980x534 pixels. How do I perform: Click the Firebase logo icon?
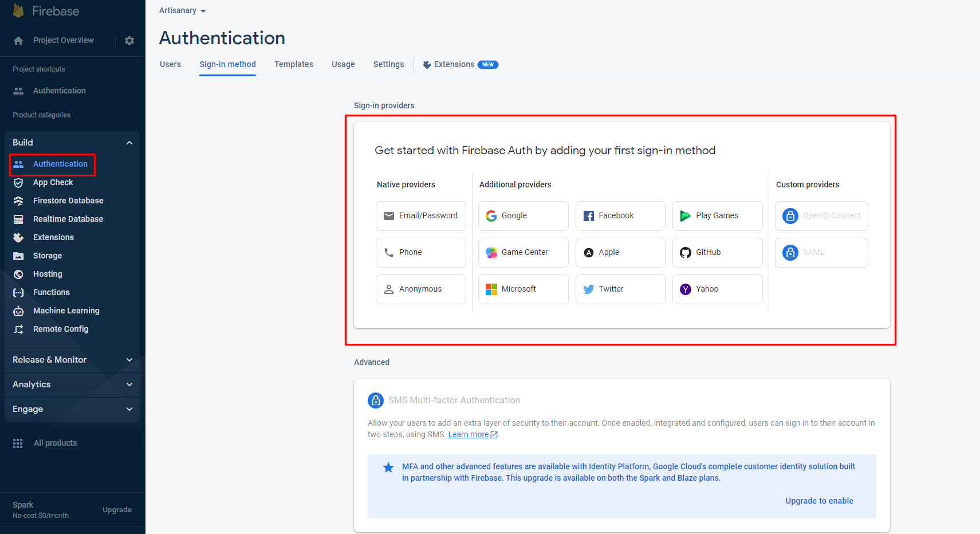point(18,10)
